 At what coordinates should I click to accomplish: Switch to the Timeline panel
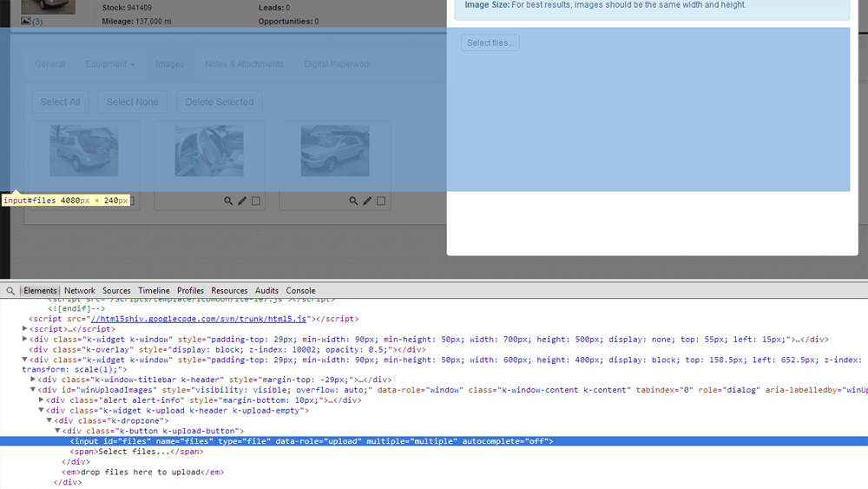click(154, 291)
